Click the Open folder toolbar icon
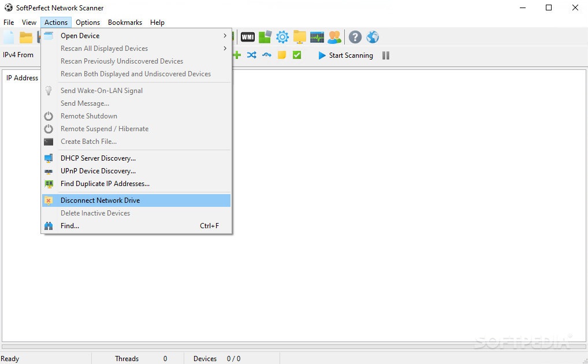588x364 pixels. [26, 37]
